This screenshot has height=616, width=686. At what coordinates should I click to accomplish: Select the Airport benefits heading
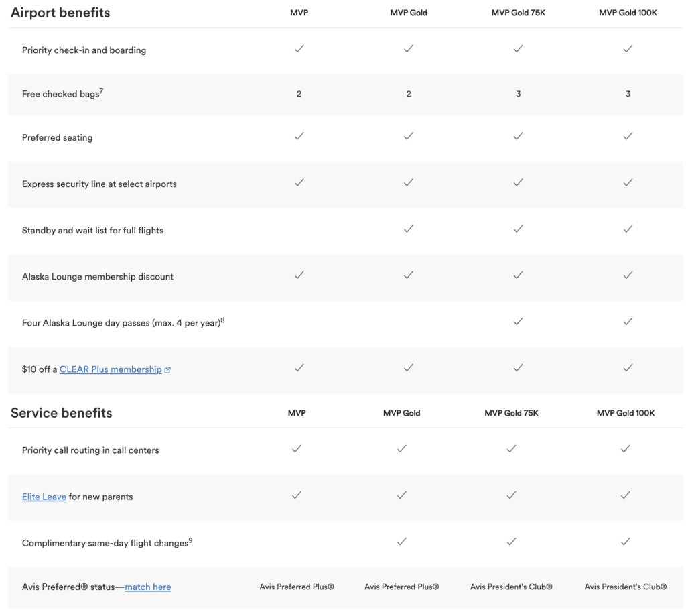pos(60,13)
